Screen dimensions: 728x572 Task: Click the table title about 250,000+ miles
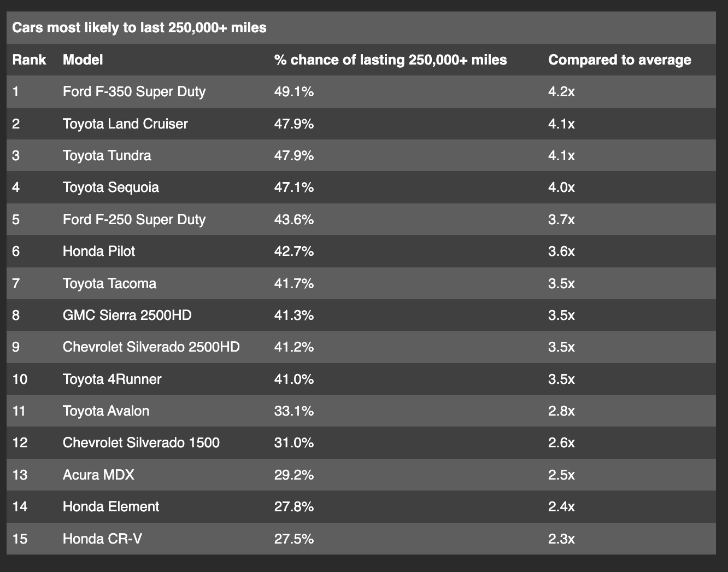[139, 27]
